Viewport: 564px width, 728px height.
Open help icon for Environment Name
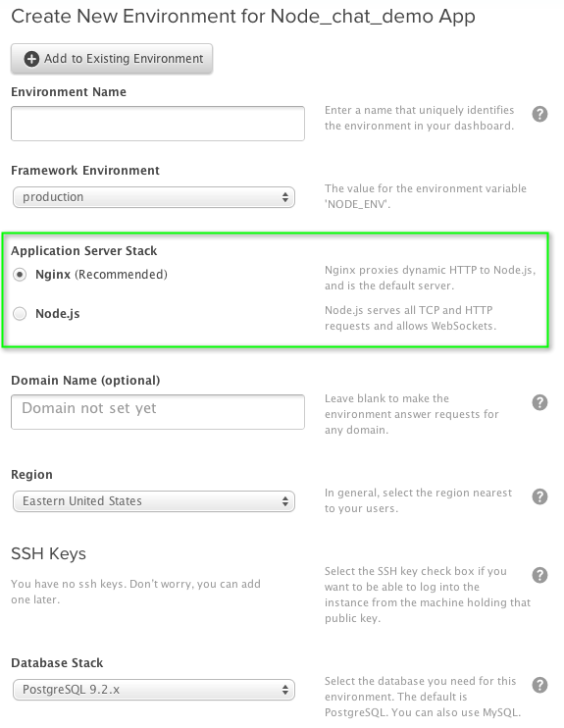[x=539, y=114]
